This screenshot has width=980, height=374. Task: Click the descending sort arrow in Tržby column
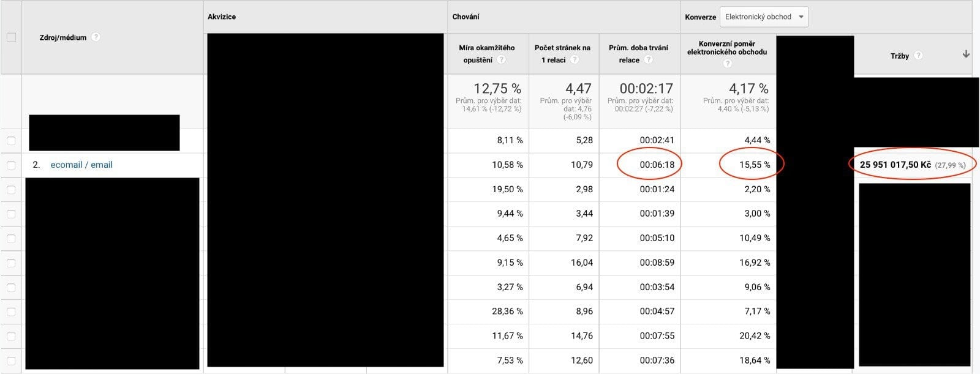966,54
